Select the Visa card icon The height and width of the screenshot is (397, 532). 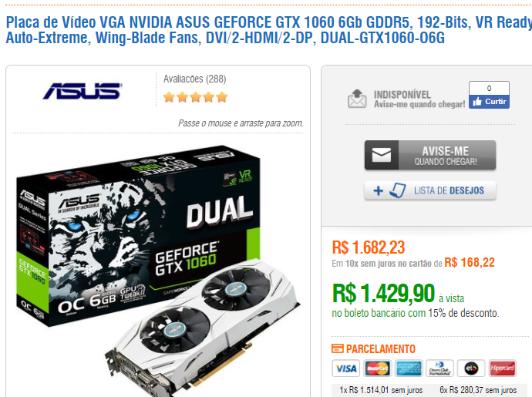tap(346, 368)
